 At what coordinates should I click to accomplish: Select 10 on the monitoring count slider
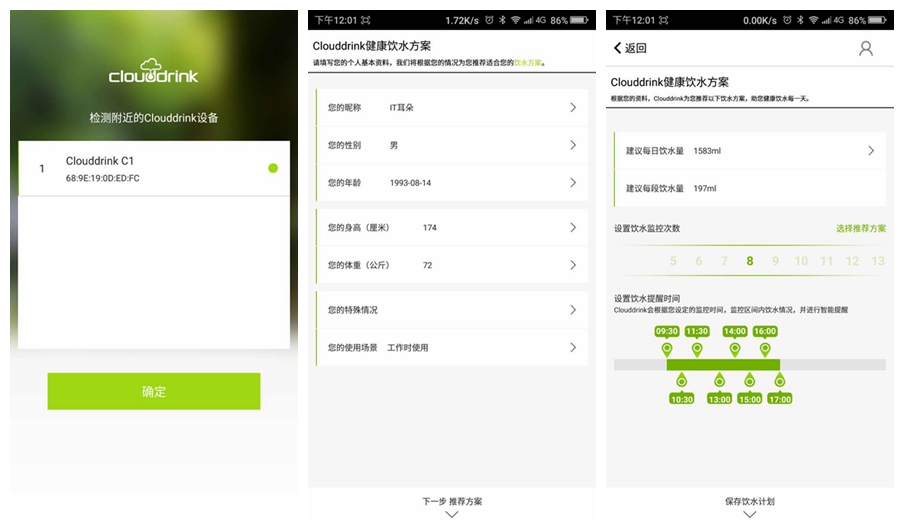coord(801,261)
